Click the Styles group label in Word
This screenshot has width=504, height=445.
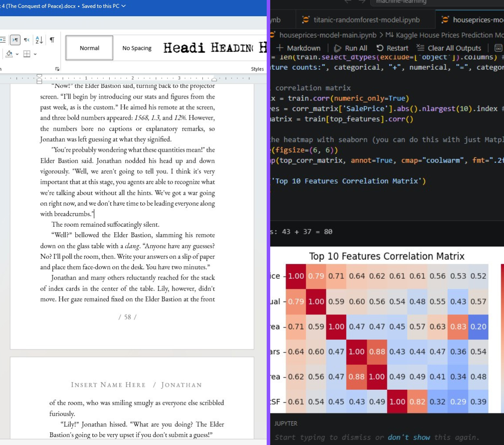pos(257,69)
